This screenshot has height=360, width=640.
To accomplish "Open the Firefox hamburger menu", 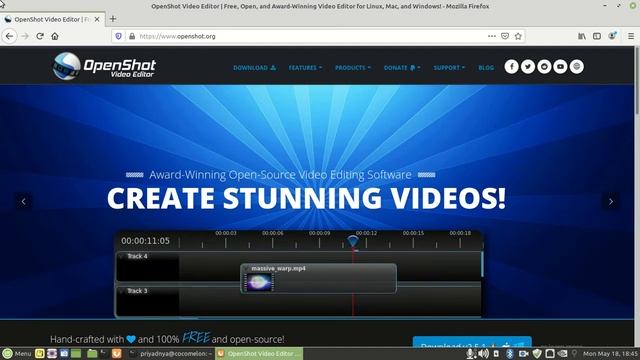I will click(x=631, y=36).
